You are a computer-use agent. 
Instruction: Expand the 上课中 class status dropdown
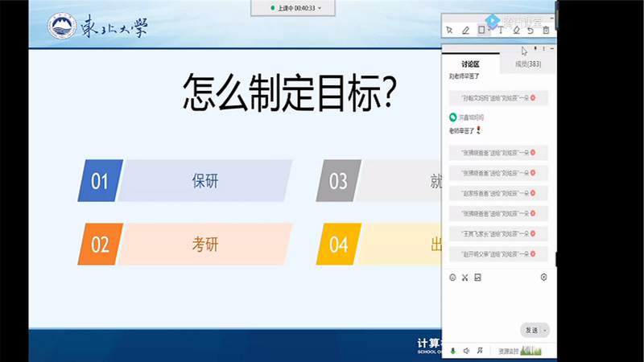[x=320, y=7]
